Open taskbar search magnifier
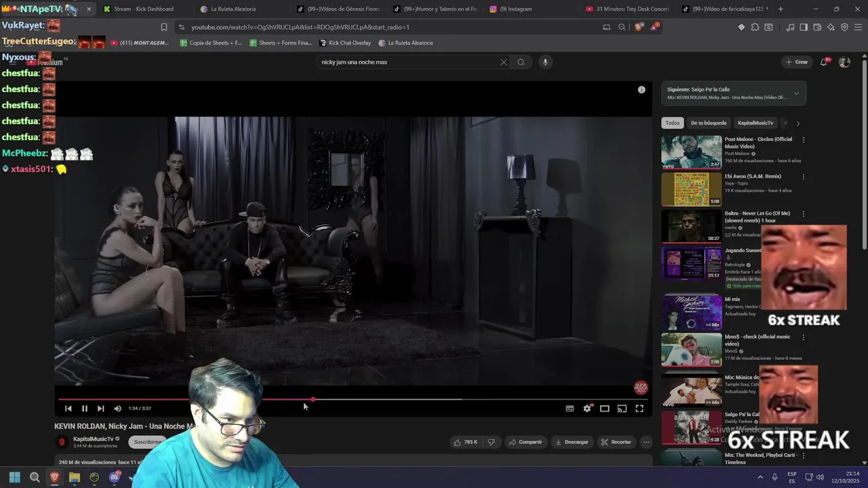Screen dimensions: 868x488 tap(35, 477)
